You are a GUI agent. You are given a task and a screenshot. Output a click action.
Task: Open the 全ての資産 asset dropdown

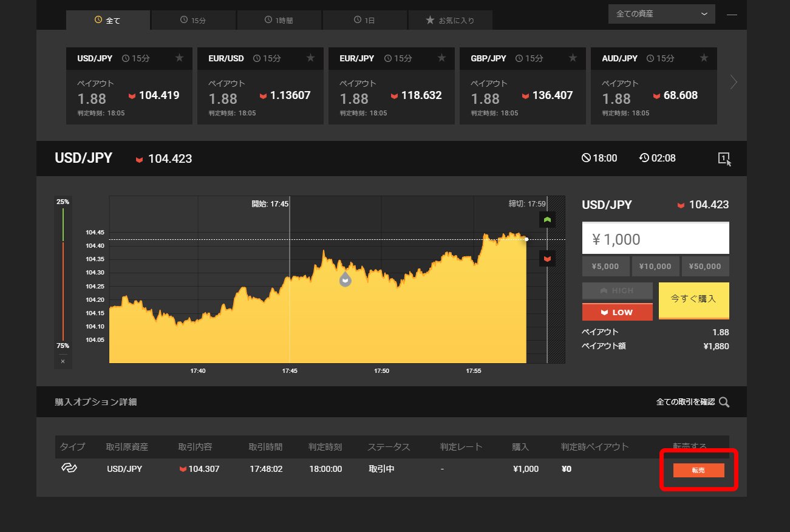pos(662,14)
